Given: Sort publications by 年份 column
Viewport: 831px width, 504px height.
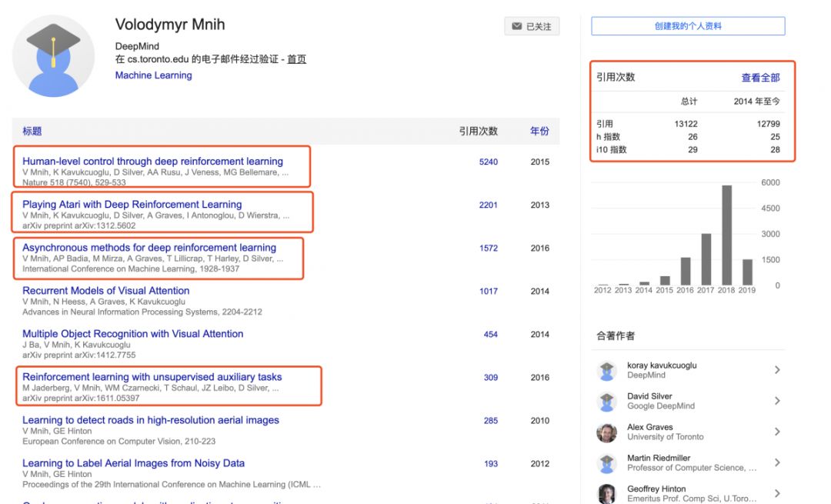Looking at the screenshot, I should tap(539, 132).
